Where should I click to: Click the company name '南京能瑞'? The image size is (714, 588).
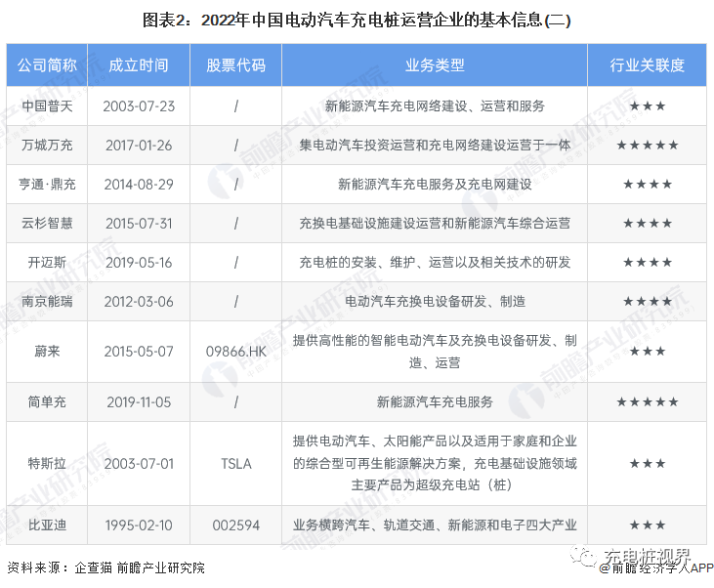coord(47,302)
